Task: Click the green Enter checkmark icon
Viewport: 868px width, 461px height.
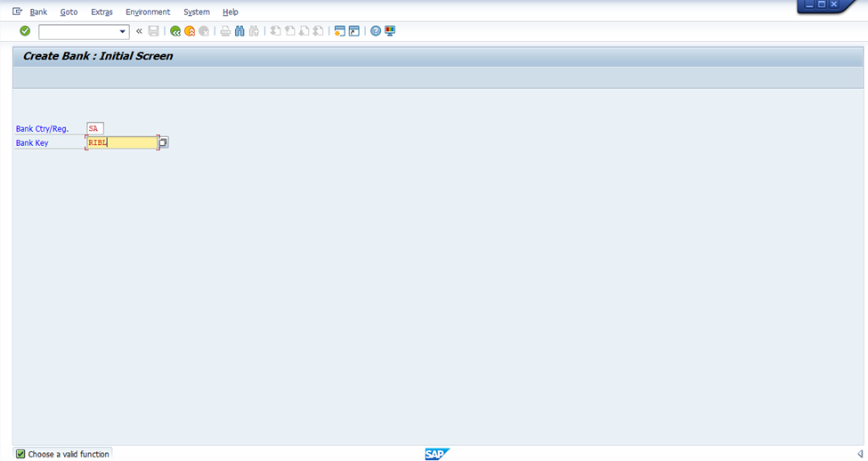Action: (25, 31)
